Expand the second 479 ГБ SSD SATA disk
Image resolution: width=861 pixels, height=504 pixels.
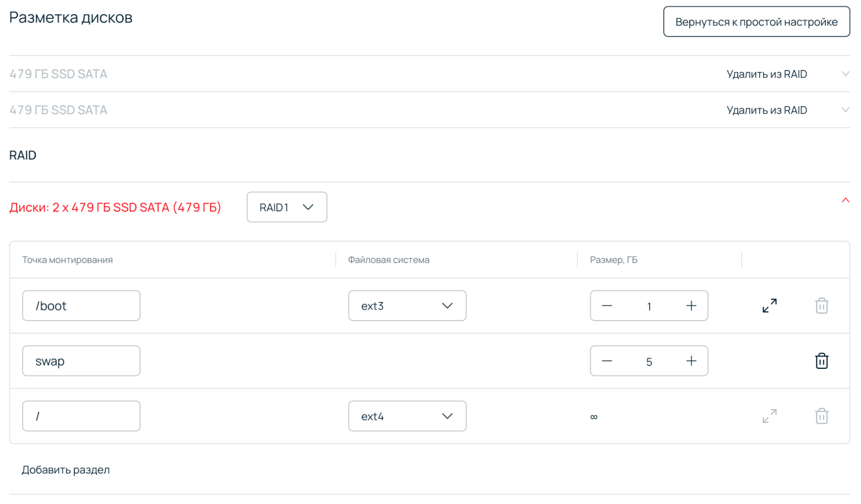point(845,110)
